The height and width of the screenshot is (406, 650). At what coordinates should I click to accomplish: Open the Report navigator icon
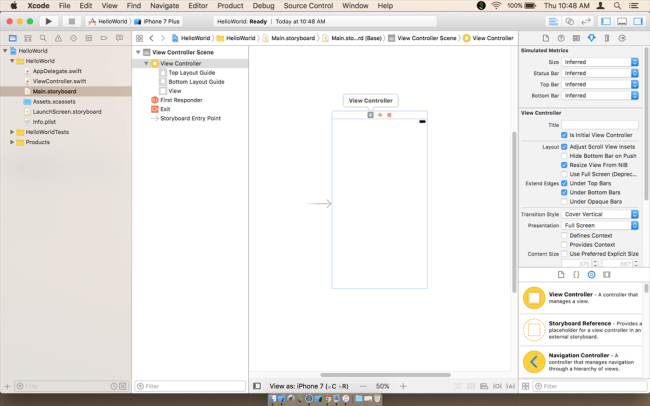coord(119,38)
